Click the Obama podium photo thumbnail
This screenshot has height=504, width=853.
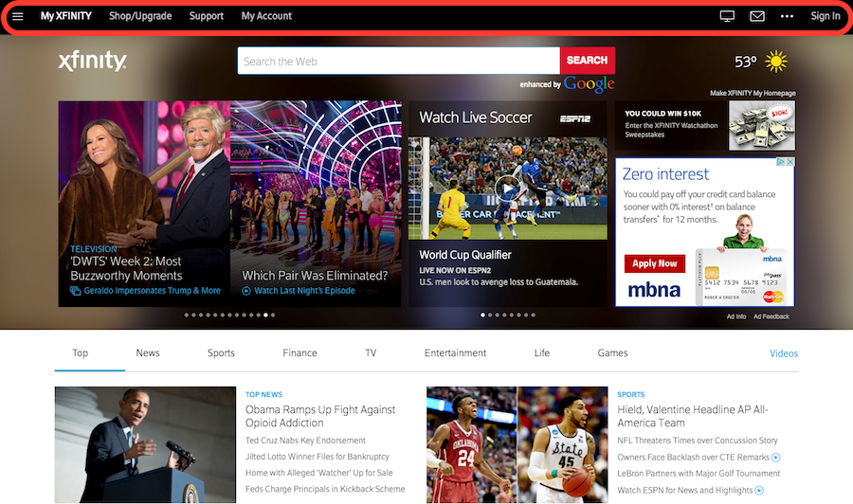(x=145, y=444)
